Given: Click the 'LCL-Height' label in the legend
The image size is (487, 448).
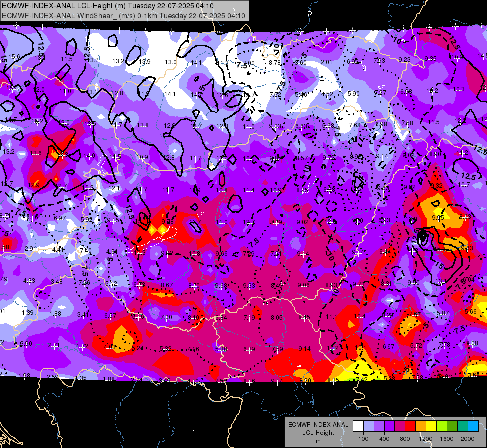Looking at the screenshot, I should click(318, 433).
